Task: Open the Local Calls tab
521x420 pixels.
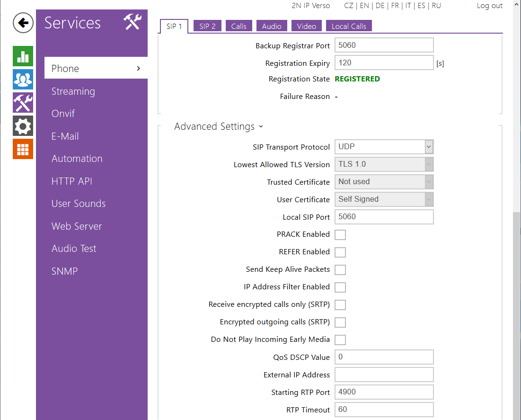Action: tap(349, 27)
